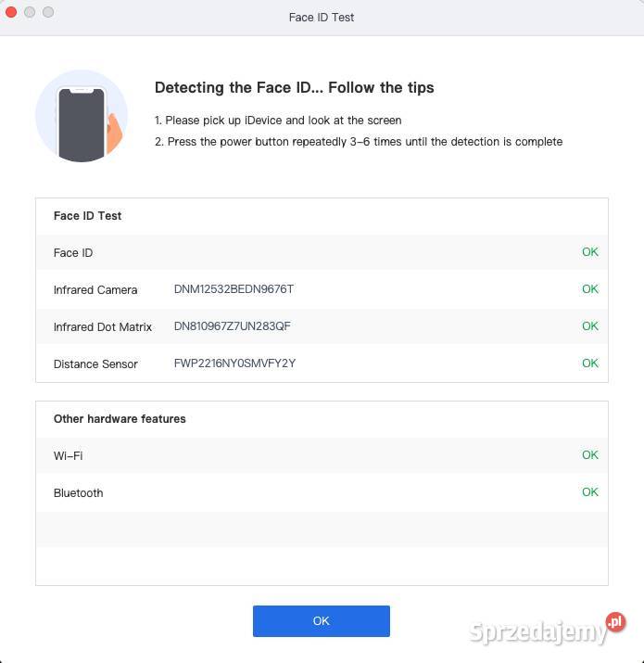
Task: Select the Face ID result row
Action: pos(321,252)
